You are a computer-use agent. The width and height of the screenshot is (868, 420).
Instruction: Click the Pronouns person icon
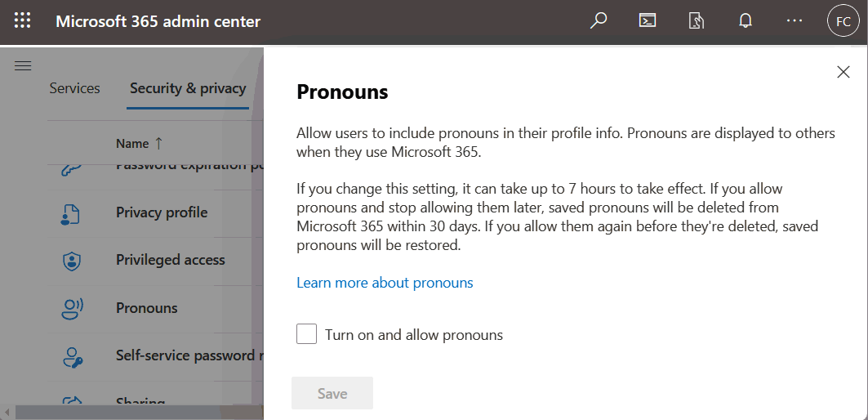71,308
